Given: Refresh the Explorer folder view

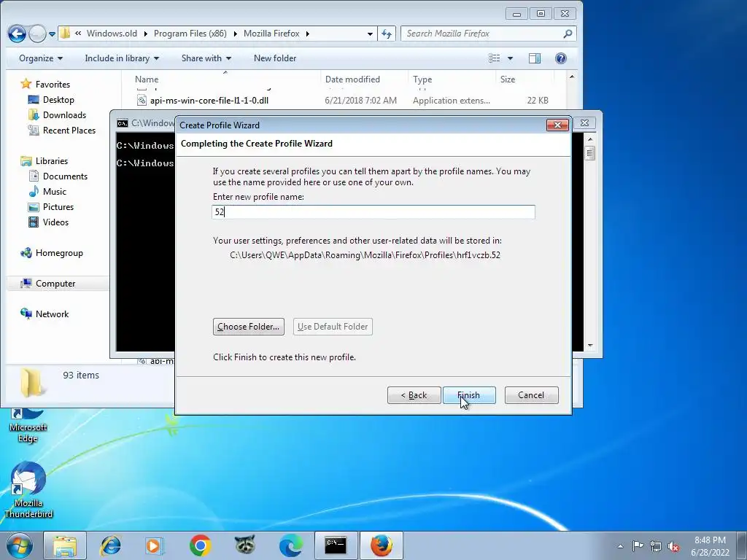Looking at the screenshot, I should pyautogui.click(x=387, y=34).
